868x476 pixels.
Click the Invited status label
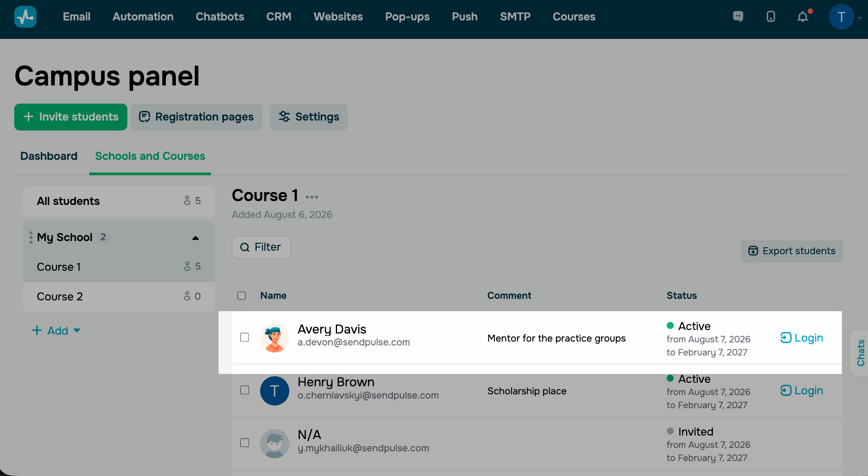tap(696, 432)
